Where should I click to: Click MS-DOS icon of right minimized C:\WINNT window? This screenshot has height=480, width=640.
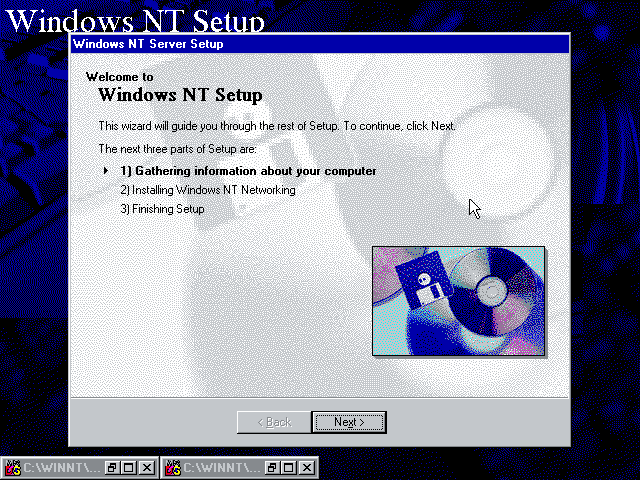173,468
